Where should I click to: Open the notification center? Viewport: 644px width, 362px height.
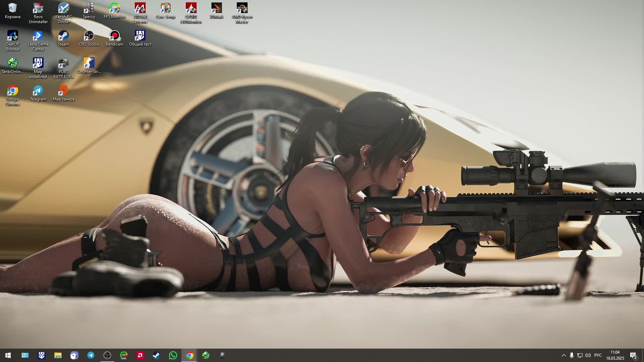tap(633, 355)
